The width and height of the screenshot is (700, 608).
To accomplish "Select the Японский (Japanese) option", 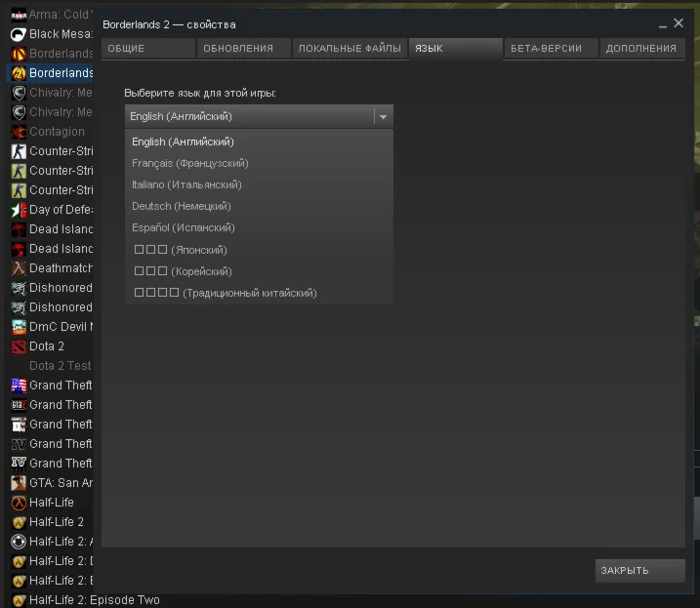I will click(259, 250).
